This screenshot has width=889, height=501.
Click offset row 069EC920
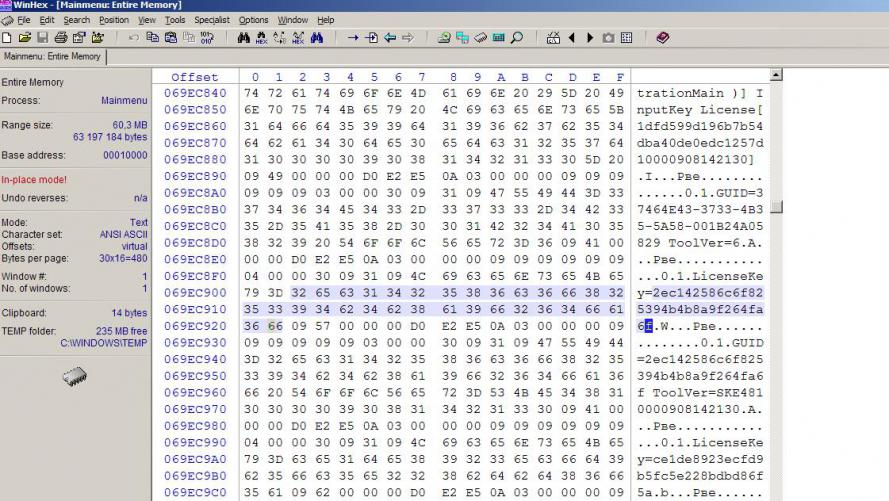(195, 326)
